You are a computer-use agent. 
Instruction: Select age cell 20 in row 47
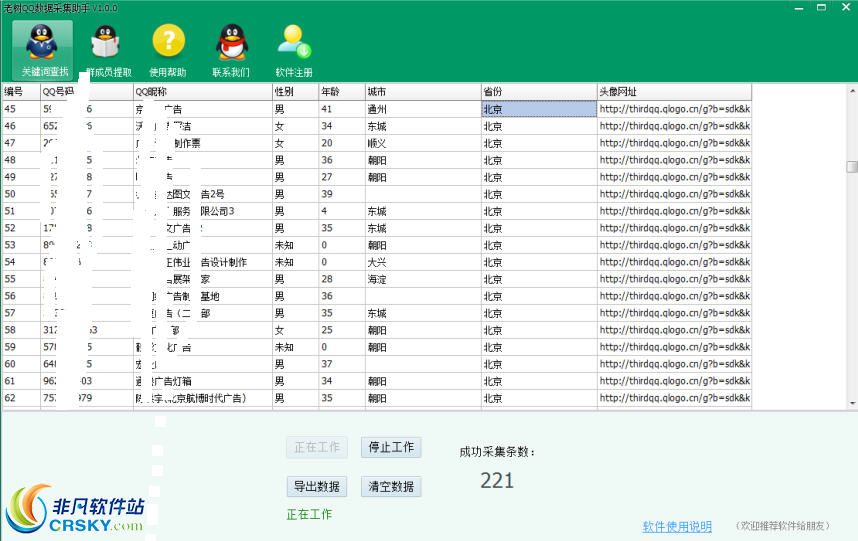342,143
